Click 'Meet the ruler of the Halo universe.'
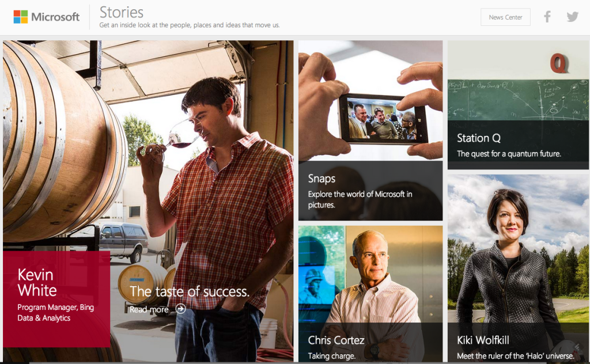The image size is (590, 364). [516, 356]
